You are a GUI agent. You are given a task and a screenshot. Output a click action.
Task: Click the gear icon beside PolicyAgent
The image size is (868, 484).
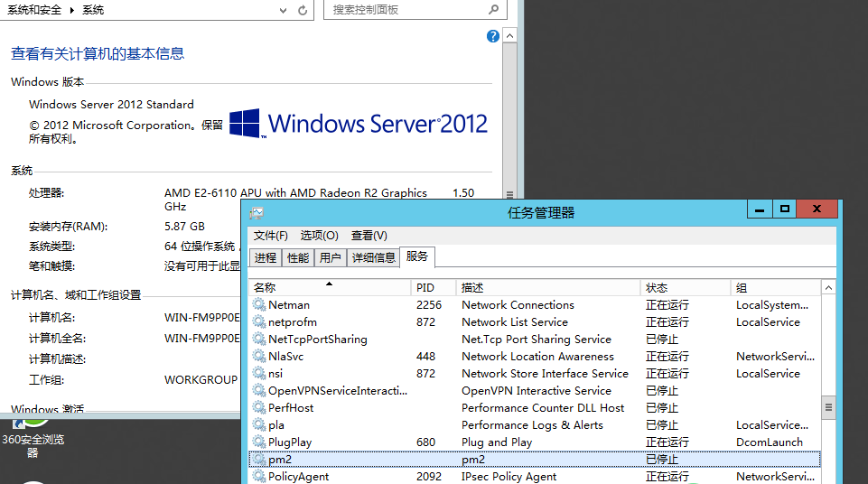pos(258,476)
